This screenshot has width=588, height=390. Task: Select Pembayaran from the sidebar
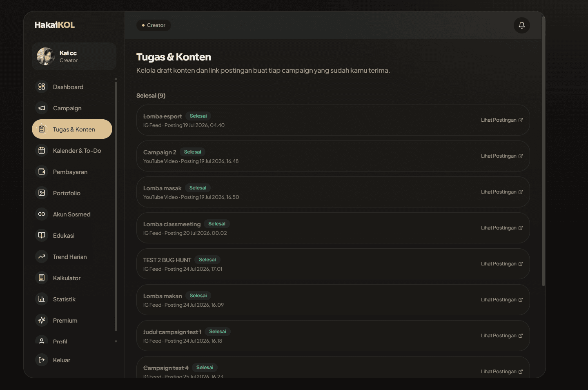coord(72,172)
